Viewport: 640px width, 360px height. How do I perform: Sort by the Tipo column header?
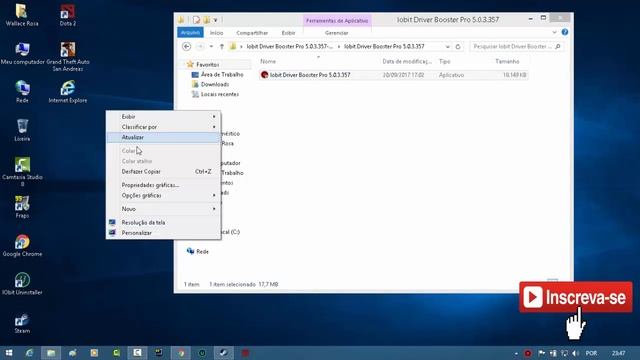[444, 62]
